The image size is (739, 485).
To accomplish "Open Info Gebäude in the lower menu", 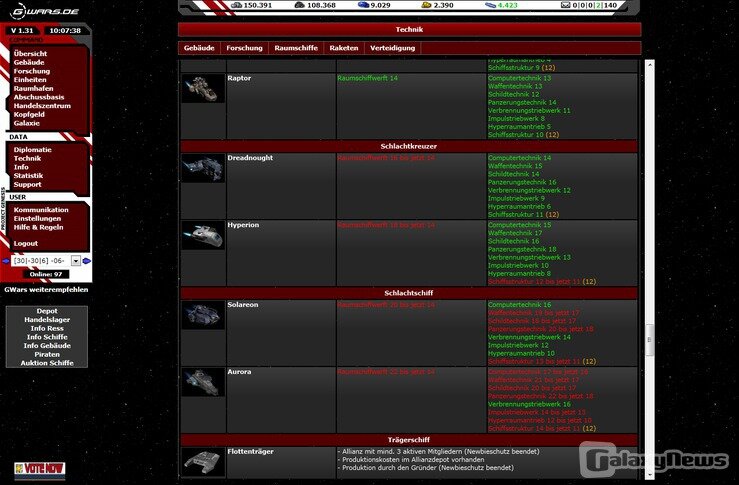I will 47,345.
